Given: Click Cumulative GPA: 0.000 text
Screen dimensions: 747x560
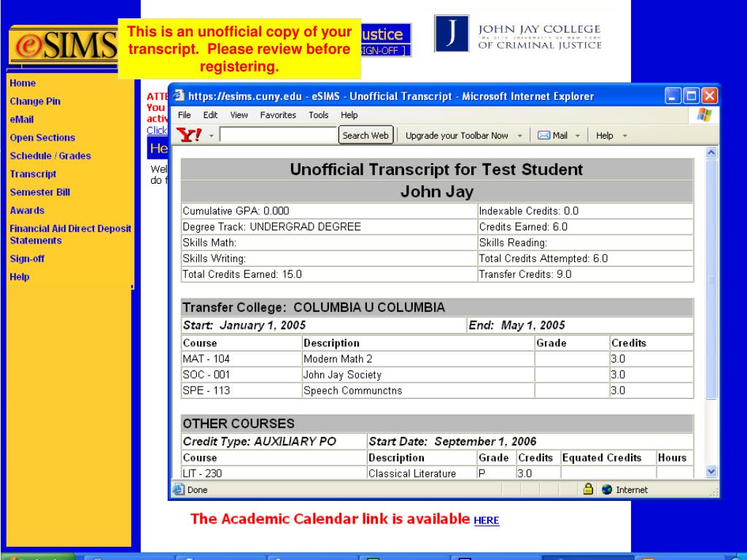Looking at the screenshot, I should pyautogui.click(x=236, y=211).
